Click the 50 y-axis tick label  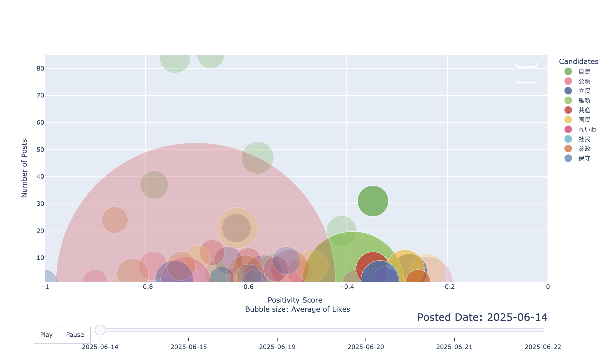(40, 150)
